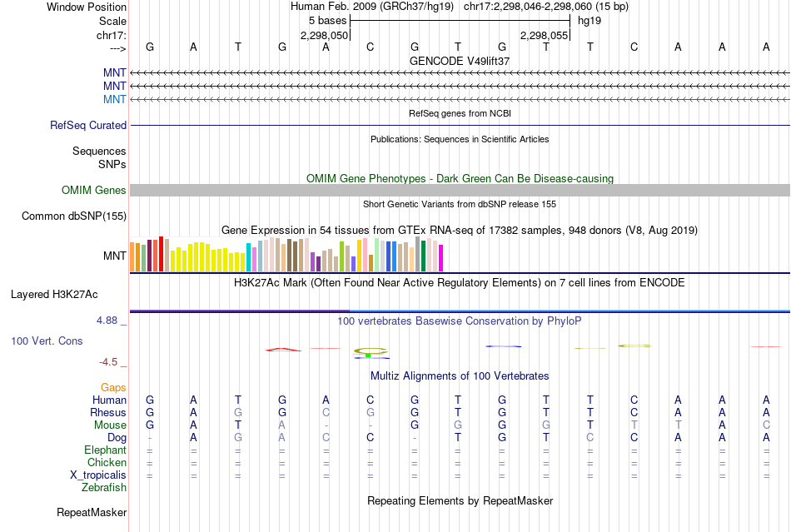Click the '5 bases' scale bar text
791x532 pixels.
[x=328, y=21]
